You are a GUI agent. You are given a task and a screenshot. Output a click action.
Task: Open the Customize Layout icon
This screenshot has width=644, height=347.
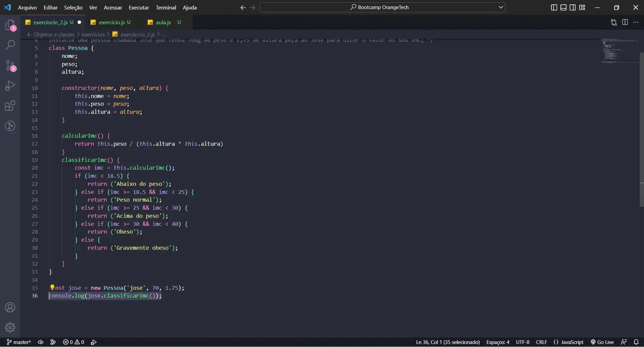(x=582, y=7)
